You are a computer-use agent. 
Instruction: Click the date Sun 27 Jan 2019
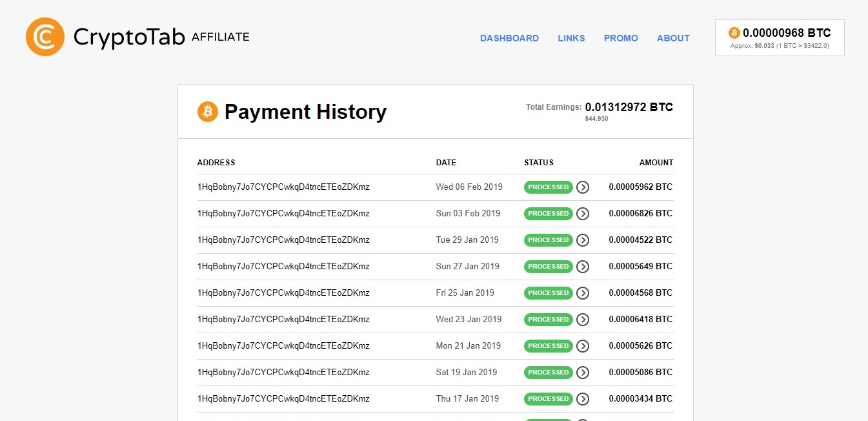click(x=468, y=267)
